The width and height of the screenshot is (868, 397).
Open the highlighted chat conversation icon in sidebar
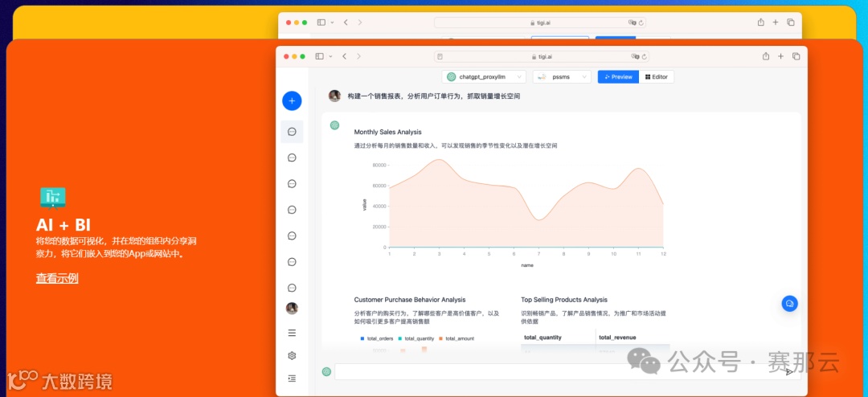click(x=292, y=132)
